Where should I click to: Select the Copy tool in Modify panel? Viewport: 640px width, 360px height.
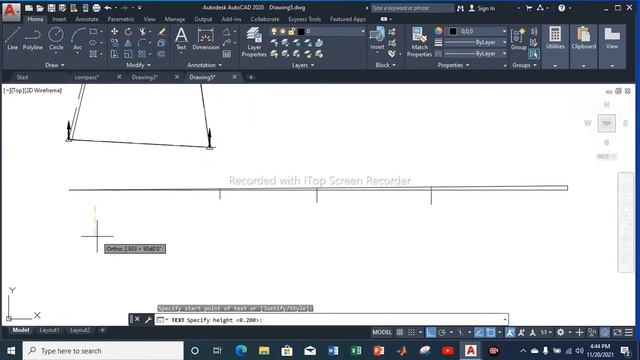(115, 43)
